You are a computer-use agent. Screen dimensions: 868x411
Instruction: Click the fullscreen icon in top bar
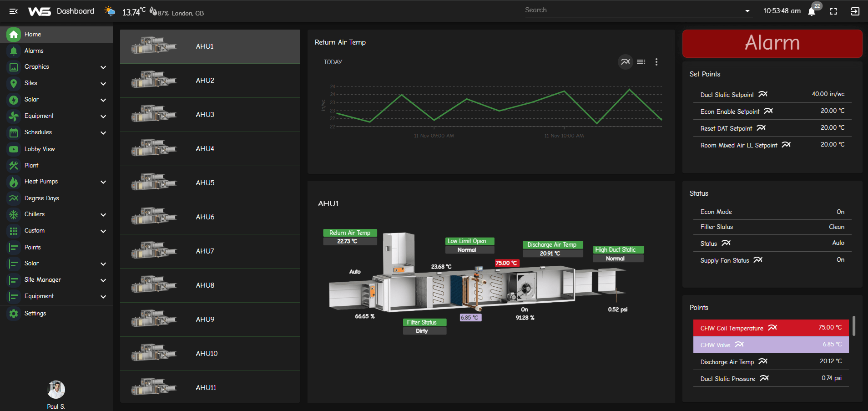833,11
